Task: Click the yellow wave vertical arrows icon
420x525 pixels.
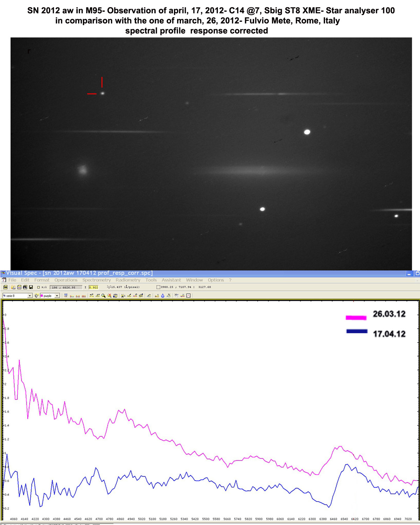Action: [97, 295]
